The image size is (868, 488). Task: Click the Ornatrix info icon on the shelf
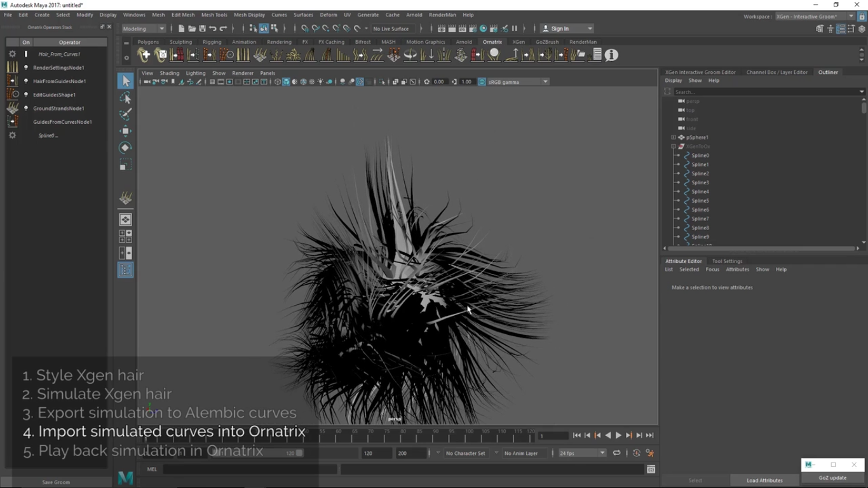(x=611, y=55)
